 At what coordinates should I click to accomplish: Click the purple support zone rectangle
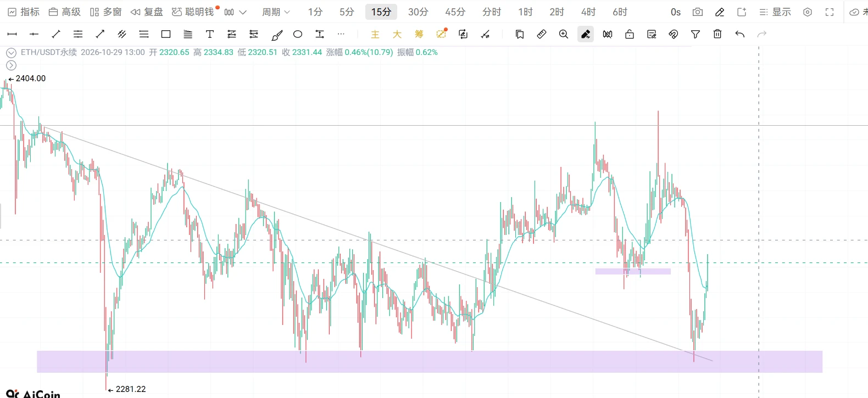pos(430,362)
